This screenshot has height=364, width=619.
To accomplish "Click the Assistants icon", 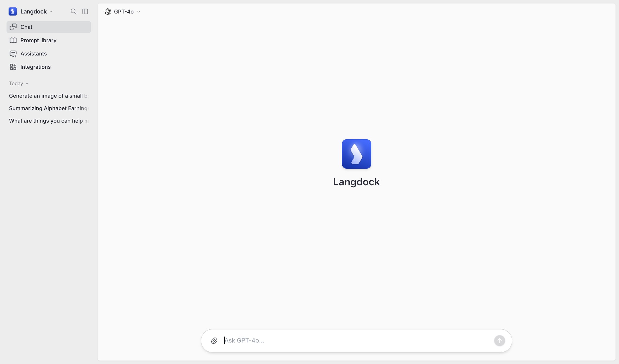I will click(13, 54).
